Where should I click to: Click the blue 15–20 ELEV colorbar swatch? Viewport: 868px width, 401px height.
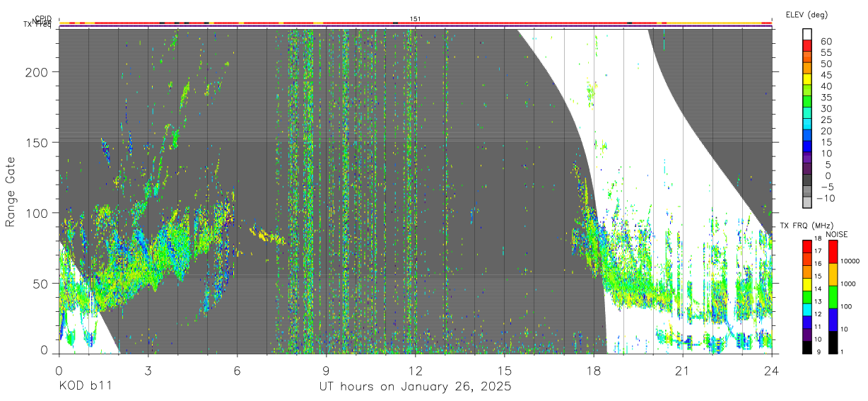(x=807, y=136)
